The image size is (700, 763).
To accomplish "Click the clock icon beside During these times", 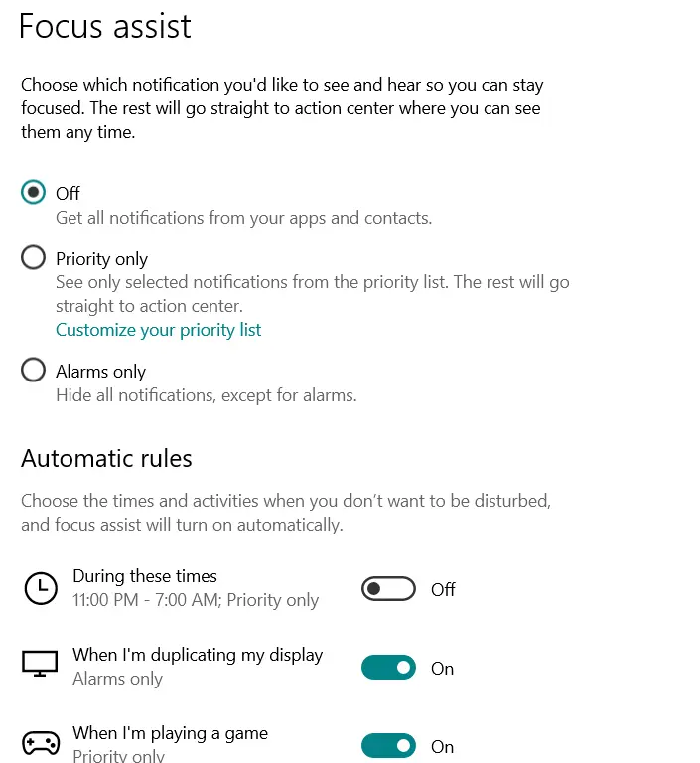I will [x=40, y=589].
